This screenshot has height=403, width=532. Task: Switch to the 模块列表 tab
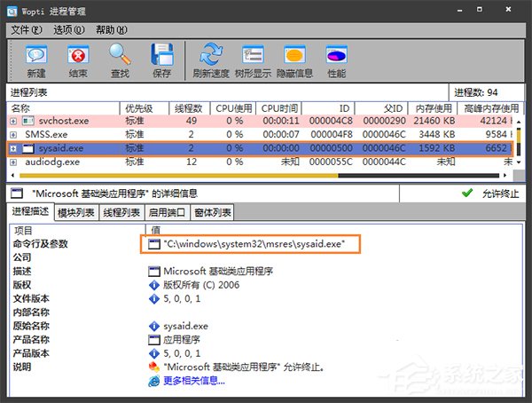click(76, 213)
